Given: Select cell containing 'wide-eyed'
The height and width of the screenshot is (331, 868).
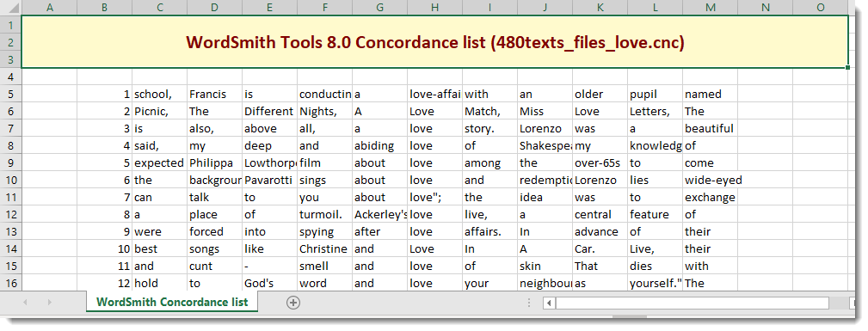Looking at the screenshot, I should (711, 180).
